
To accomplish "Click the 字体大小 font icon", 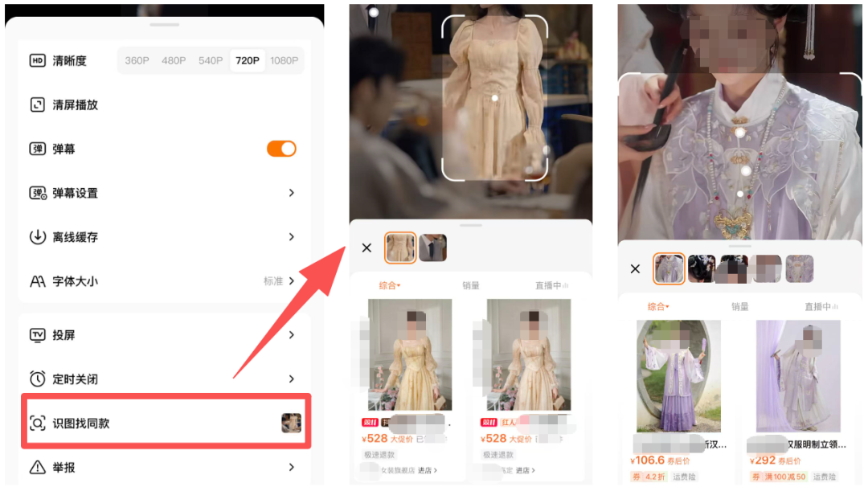I will tap(37, 281).
